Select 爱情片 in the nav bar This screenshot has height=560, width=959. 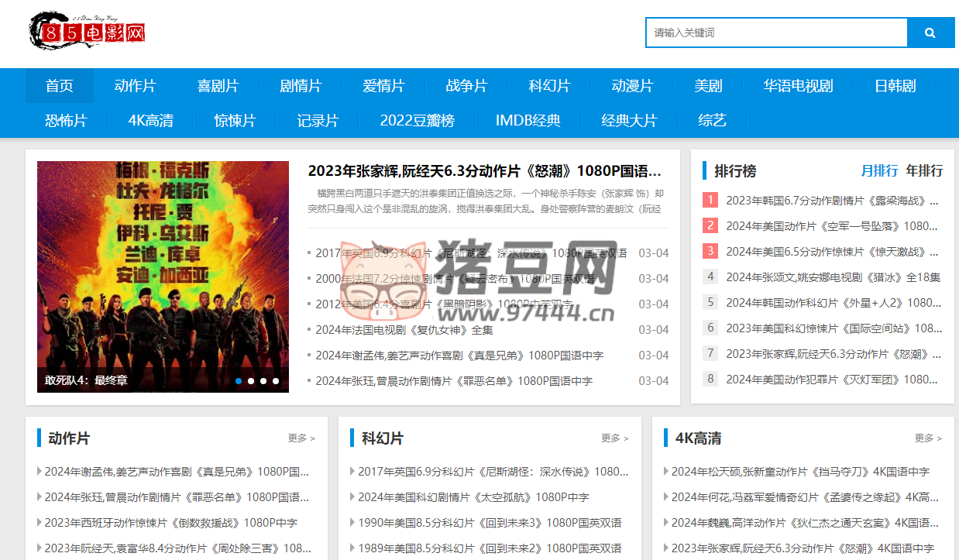(383, 86)
